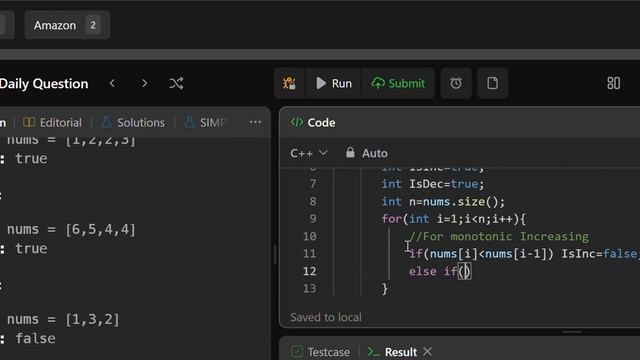Go to next daily question arrow

(144, 83)
